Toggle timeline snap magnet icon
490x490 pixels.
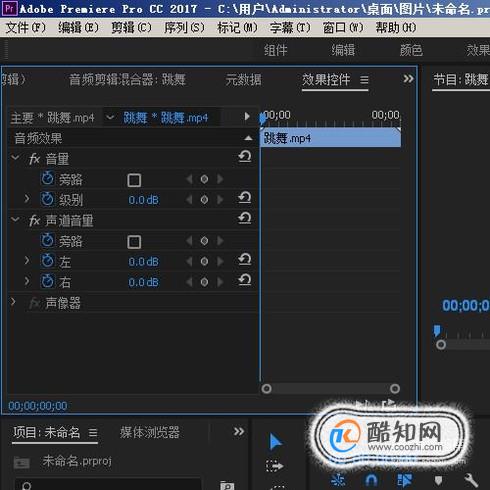tap(371, 480)
